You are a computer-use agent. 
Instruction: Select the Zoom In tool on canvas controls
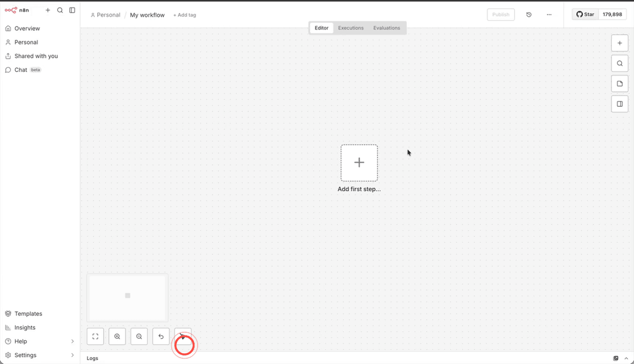coord(117,336)
